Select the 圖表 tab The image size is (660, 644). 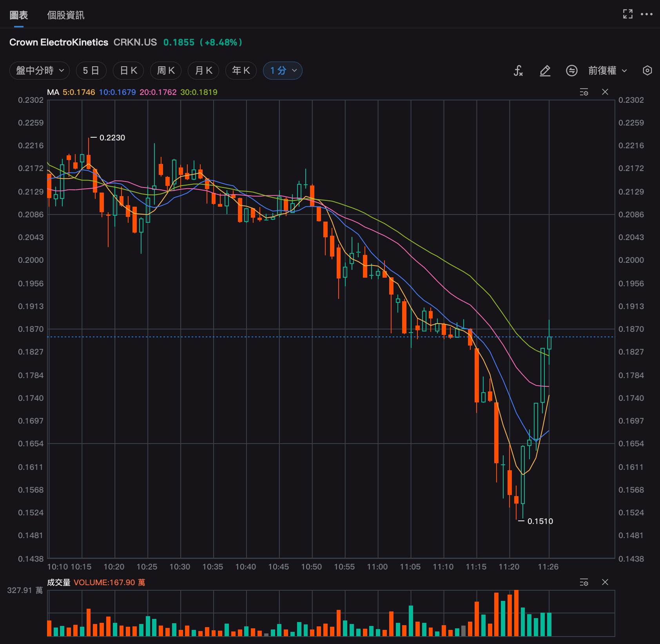click(x=19, y=15)
